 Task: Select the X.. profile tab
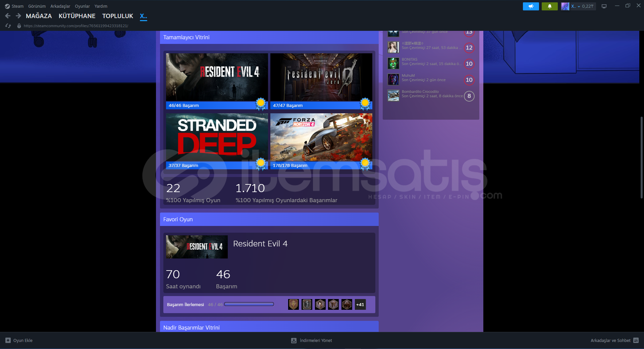click(x=144, y=16)
